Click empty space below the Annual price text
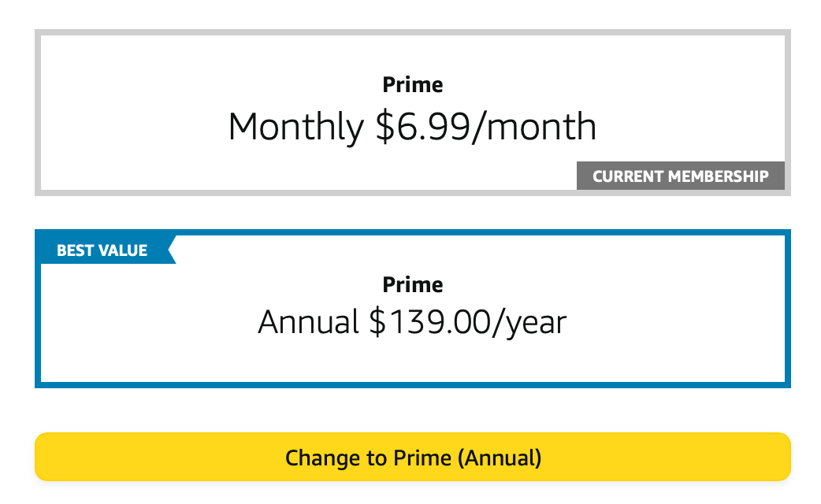 click(412, 362)
